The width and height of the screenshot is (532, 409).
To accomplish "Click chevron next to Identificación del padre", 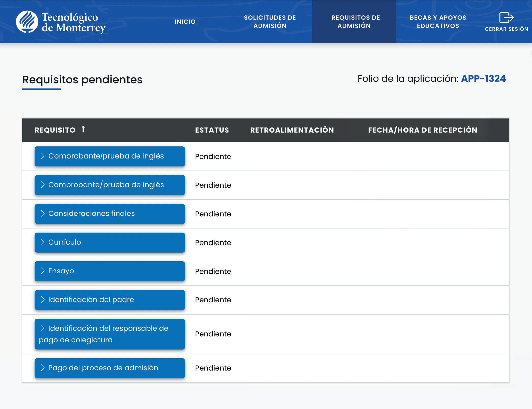I will (x=43, y=300).
